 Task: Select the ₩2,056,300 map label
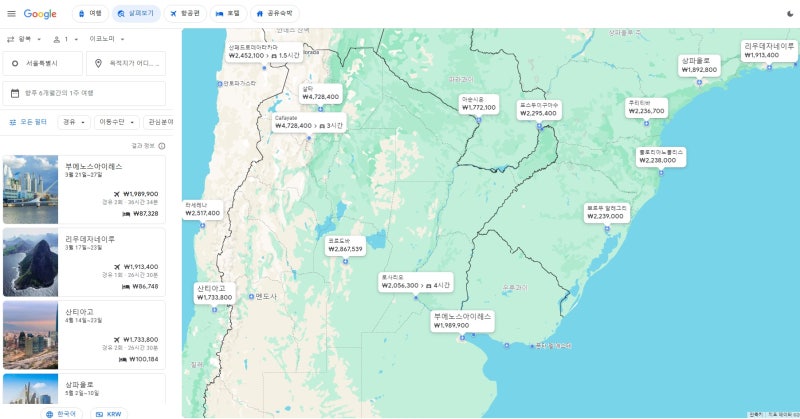[416, 282]
